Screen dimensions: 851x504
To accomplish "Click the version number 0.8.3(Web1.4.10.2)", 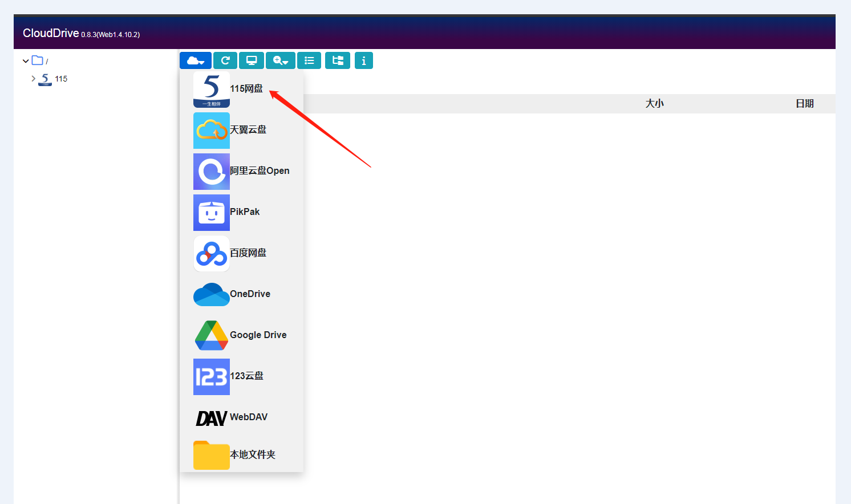I will coord(111,35).
